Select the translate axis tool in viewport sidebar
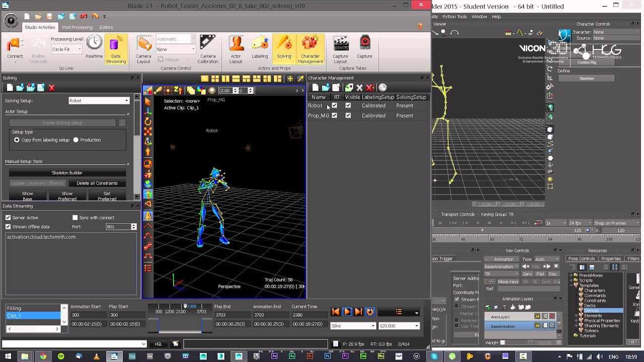Viewport: 644px width, 362px height. coord(148,111)
